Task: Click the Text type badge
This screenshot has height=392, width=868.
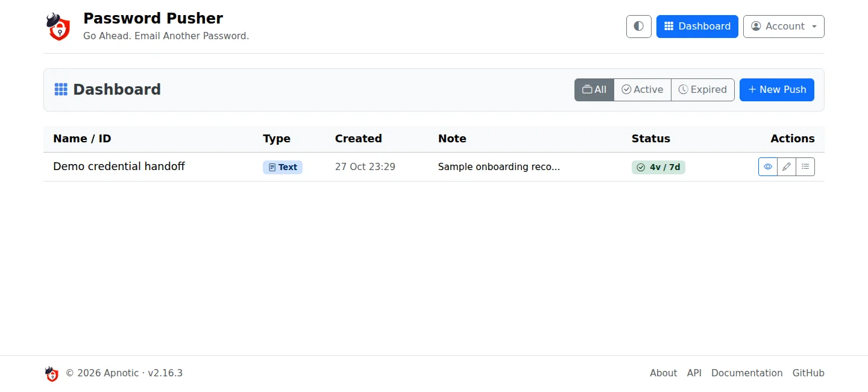Action: (283, 167)
